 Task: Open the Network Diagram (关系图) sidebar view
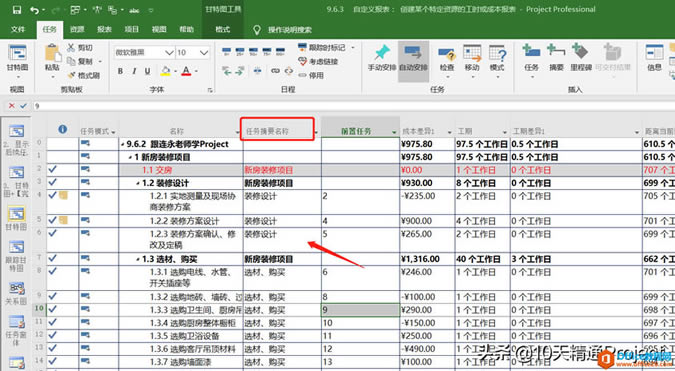pyautogui.click(x=16, y=288)
